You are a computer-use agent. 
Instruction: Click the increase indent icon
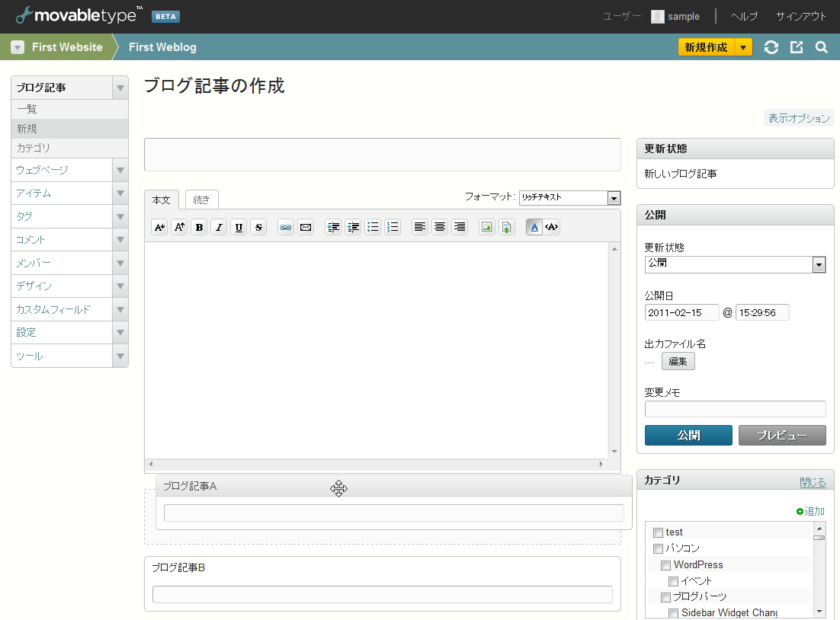[333, 227]
